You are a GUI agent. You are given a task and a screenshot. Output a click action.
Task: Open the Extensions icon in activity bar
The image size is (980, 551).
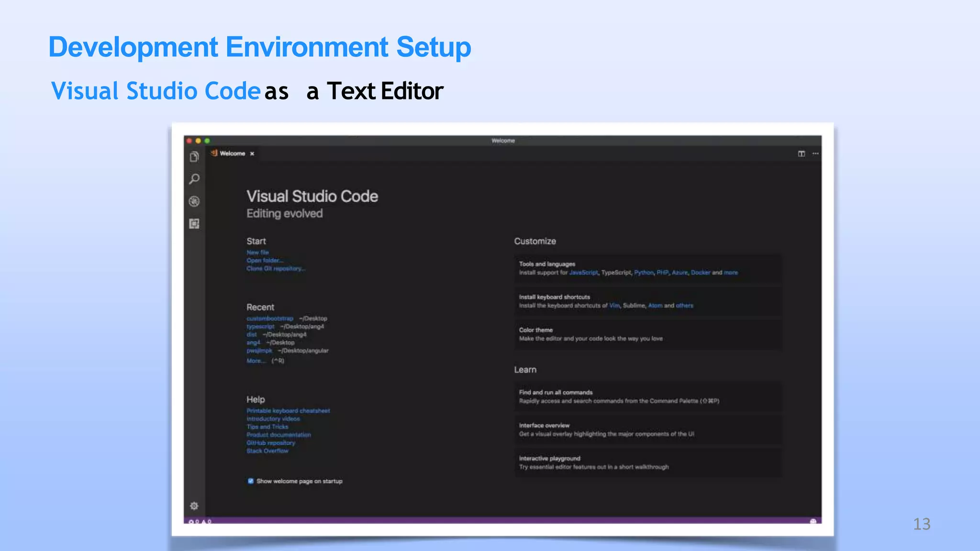(x=194, y=223)
